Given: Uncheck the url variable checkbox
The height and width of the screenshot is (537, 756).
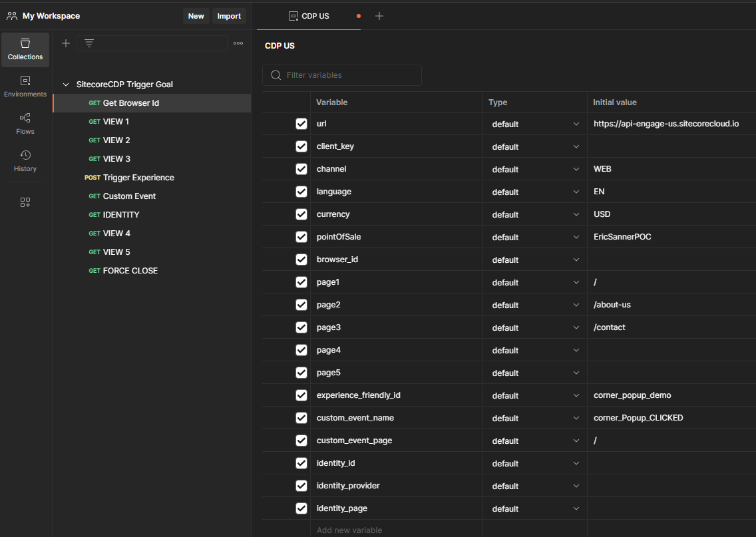Looking at the screenshot, I should click(301, 124).
